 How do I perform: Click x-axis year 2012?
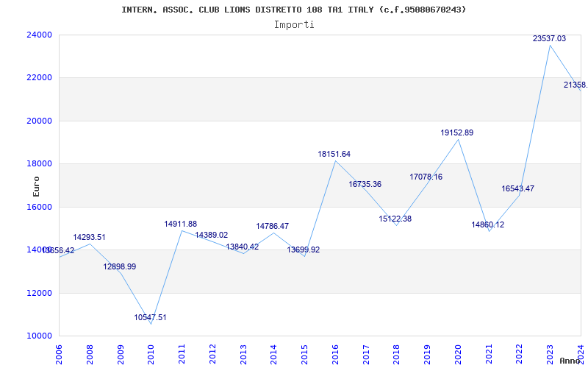point(212,355)
